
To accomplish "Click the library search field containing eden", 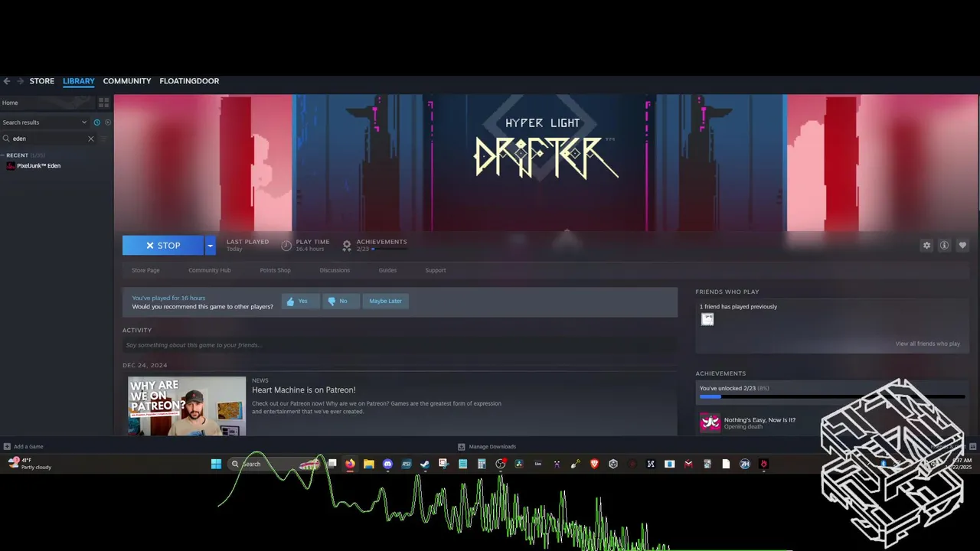I will [x=47, y=139].
